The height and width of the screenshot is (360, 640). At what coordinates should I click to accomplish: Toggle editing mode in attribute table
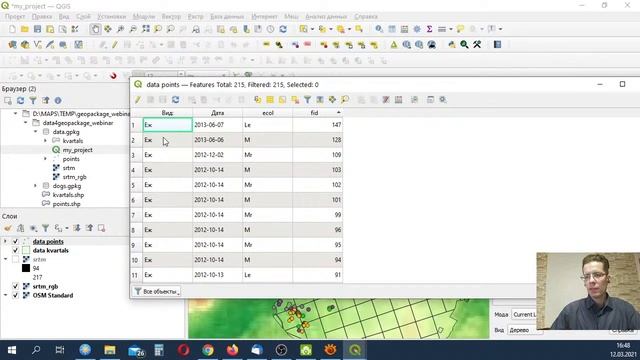click(x=138, y=100)
